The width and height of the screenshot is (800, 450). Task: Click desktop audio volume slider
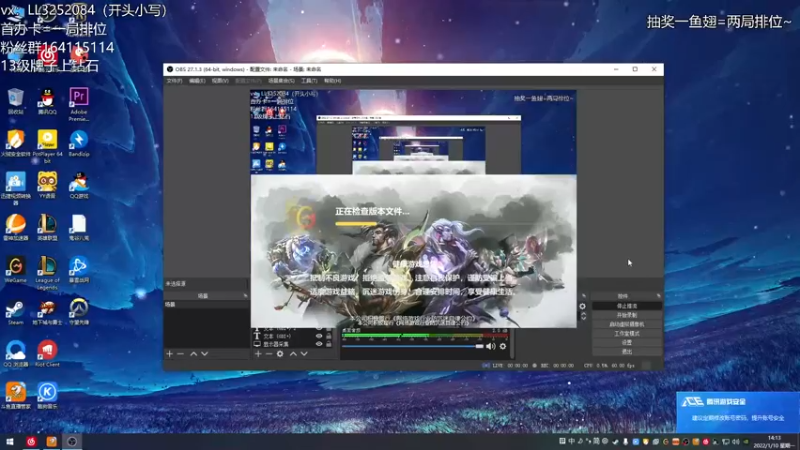pos(412,346)
